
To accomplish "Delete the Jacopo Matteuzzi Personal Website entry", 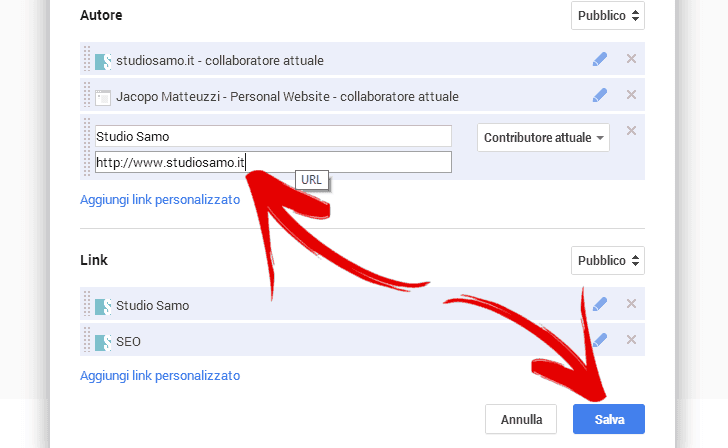I will click(631, 95).
